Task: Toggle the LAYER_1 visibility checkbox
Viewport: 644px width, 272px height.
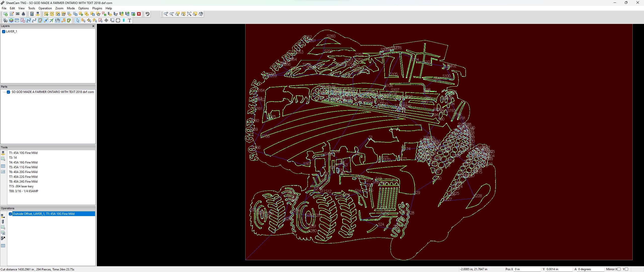Action: pos(4,31)
